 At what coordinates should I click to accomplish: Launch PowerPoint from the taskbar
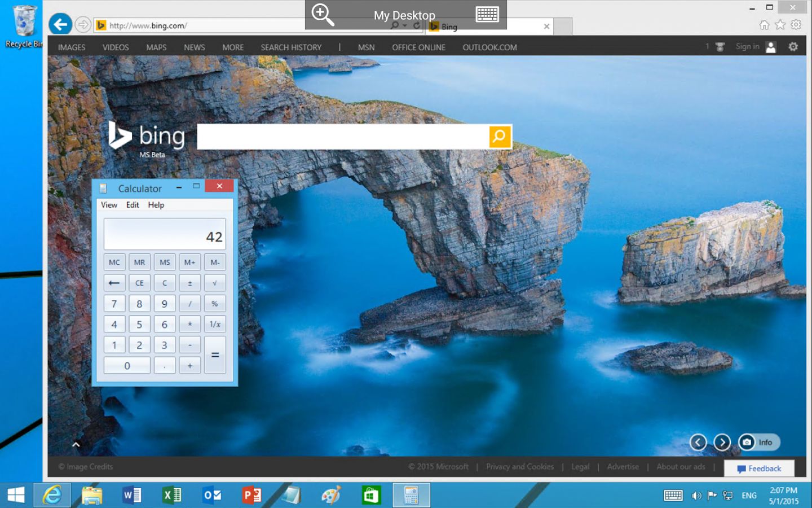coord(251,495)
